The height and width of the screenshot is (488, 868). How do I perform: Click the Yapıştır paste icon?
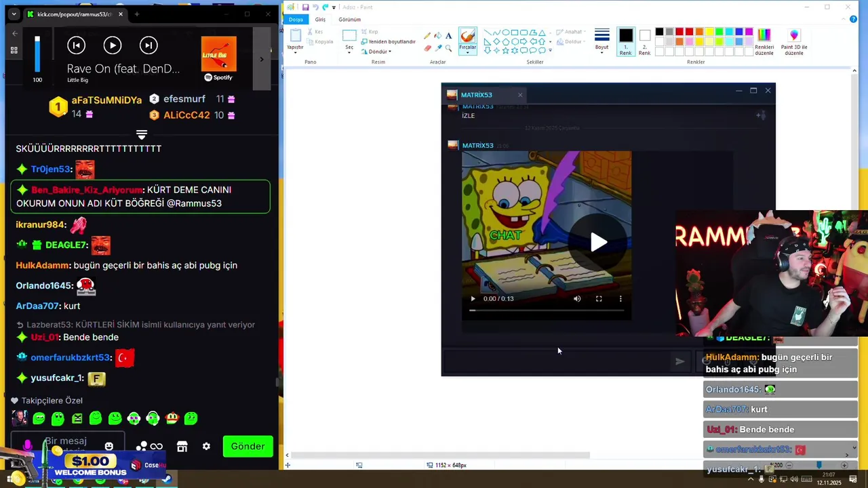(x=296, y=35)
